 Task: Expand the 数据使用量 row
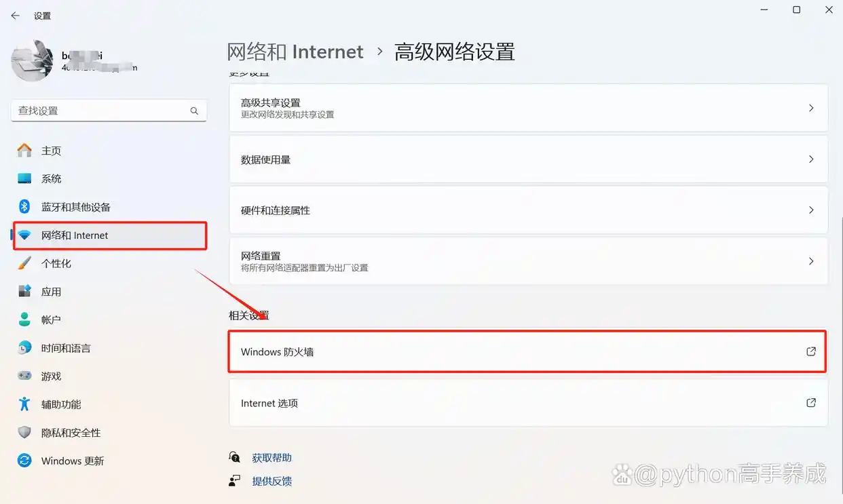pos(811,159)
